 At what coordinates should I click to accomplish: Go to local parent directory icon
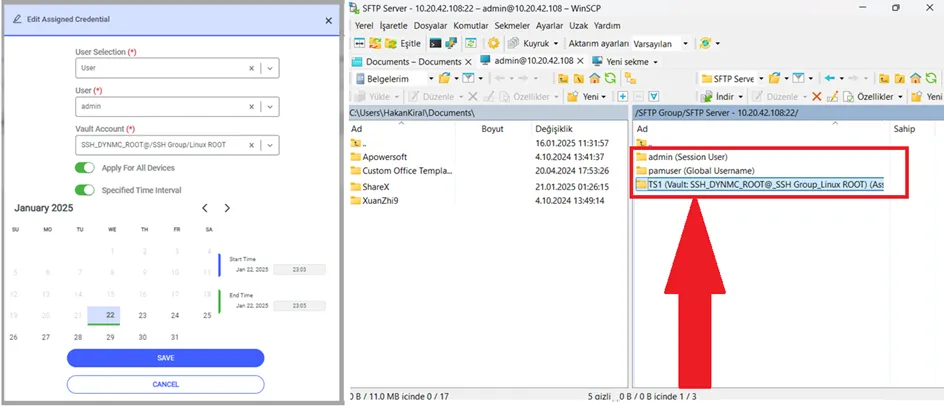tap(563, 78)
